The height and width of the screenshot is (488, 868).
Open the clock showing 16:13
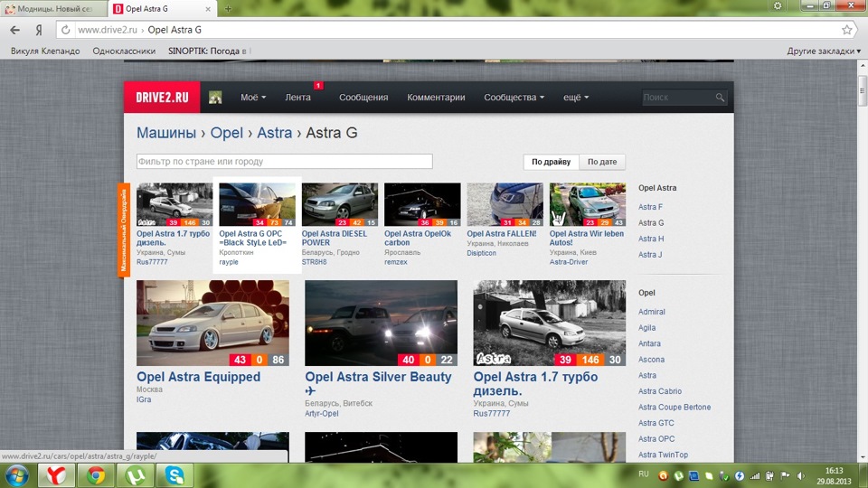pyautogui.click(x=834, y=471)
